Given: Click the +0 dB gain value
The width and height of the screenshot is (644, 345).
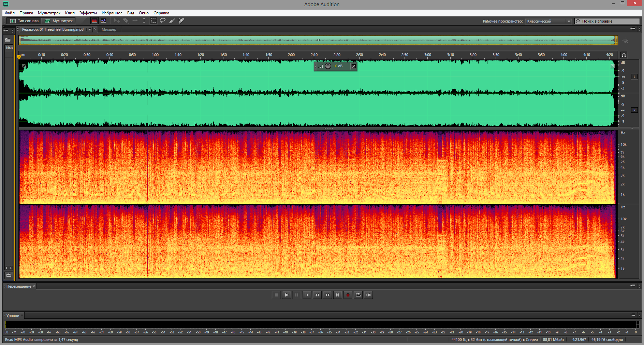Looking at the screenshot, I should [338, 66].
